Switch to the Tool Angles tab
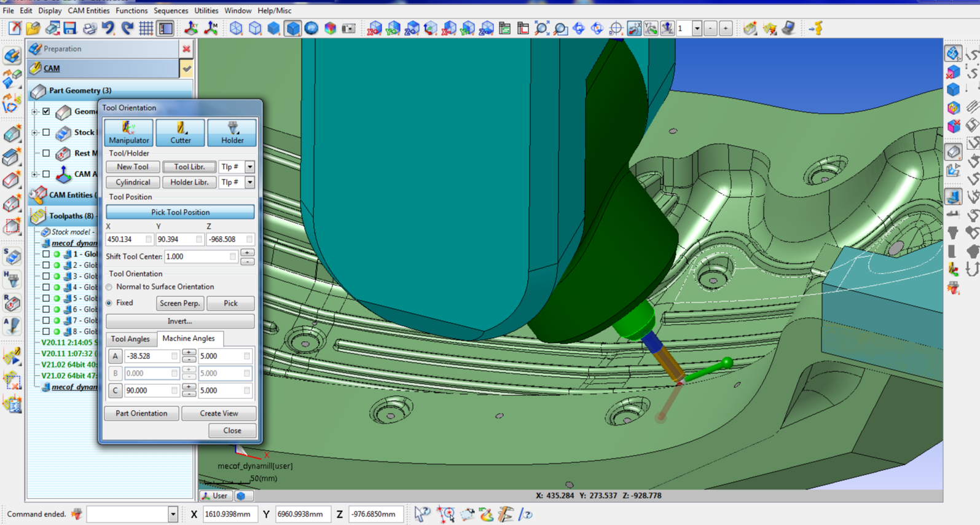The image size is (980, 525). click(130, 339)
